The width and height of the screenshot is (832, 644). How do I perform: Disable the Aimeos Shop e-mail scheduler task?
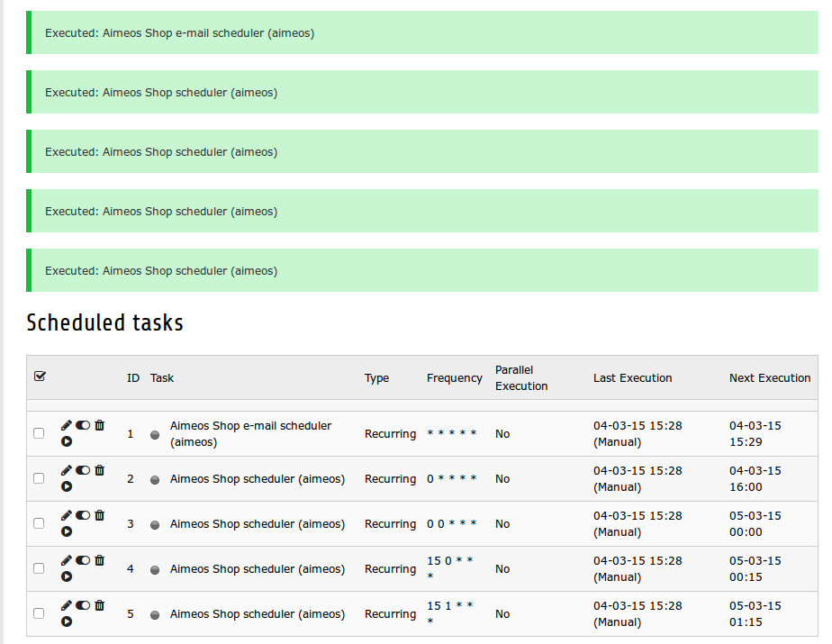tap(83, 425)
